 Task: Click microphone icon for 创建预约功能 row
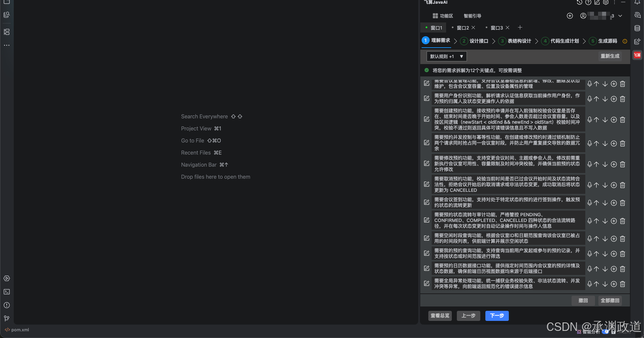coord(590,120)
